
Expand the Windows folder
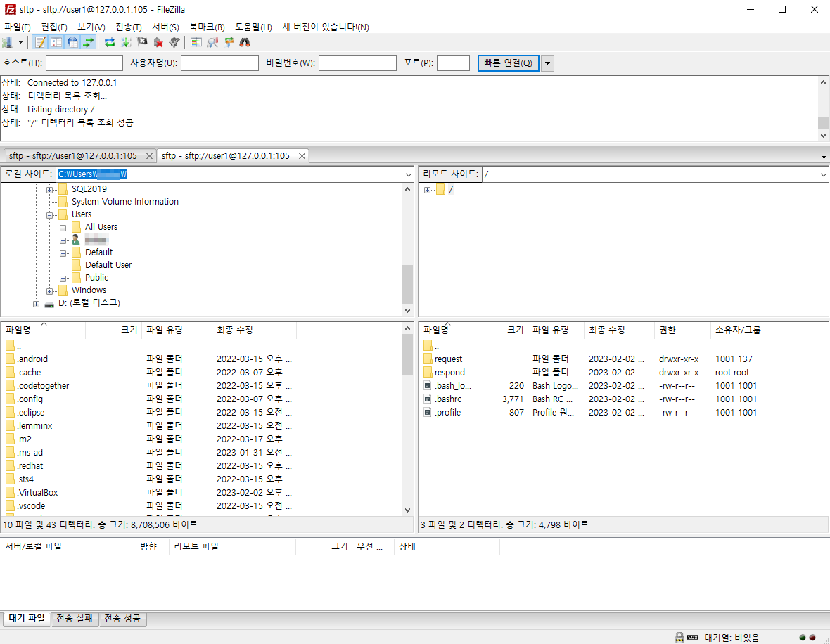49,292
